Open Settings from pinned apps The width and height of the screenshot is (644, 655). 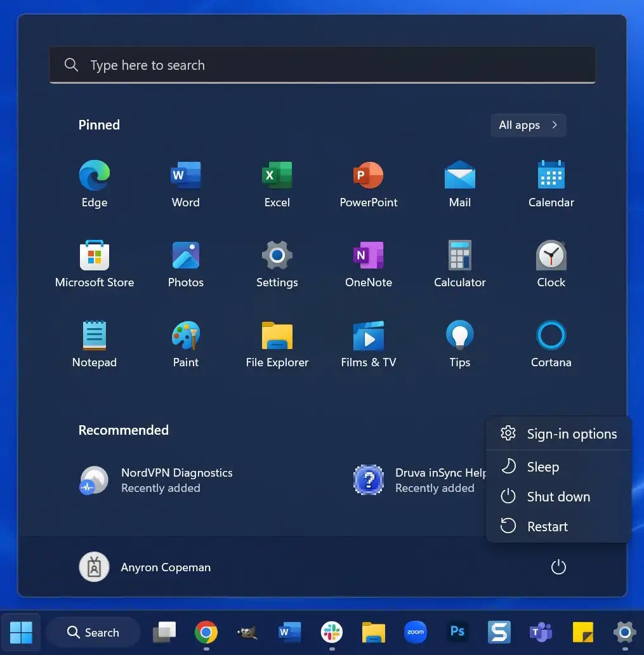pos(277,264)
